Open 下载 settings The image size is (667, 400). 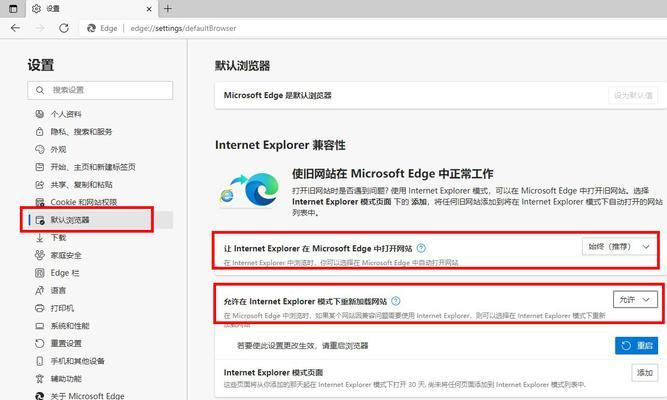coord(58,238)
